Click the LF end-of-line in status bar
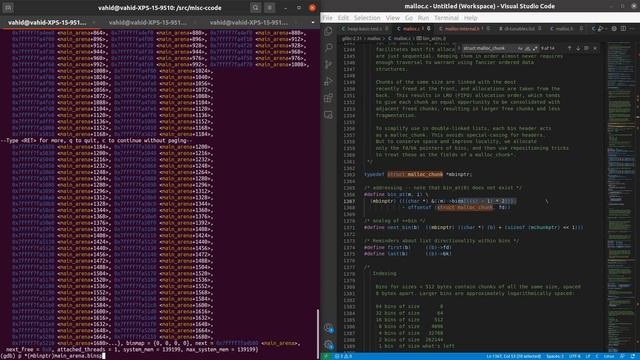Screen dimensions: 640x360 (x=588, y=356)
